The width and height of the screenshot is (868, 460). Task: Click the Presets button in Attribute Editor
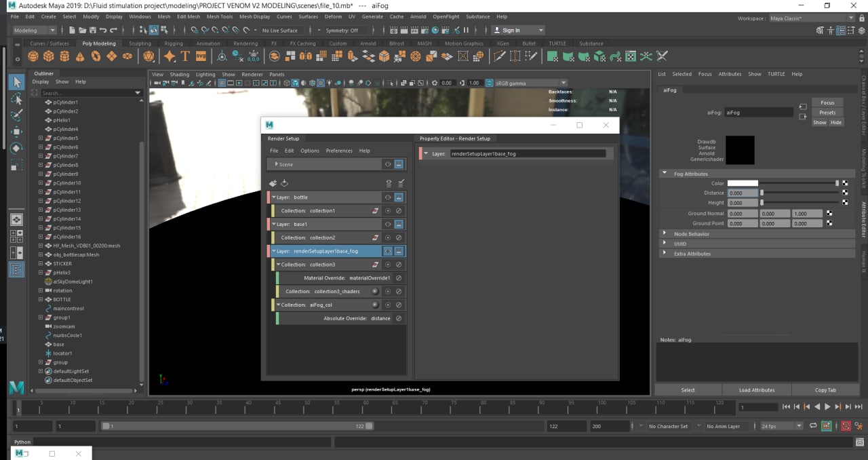(827, 113)
